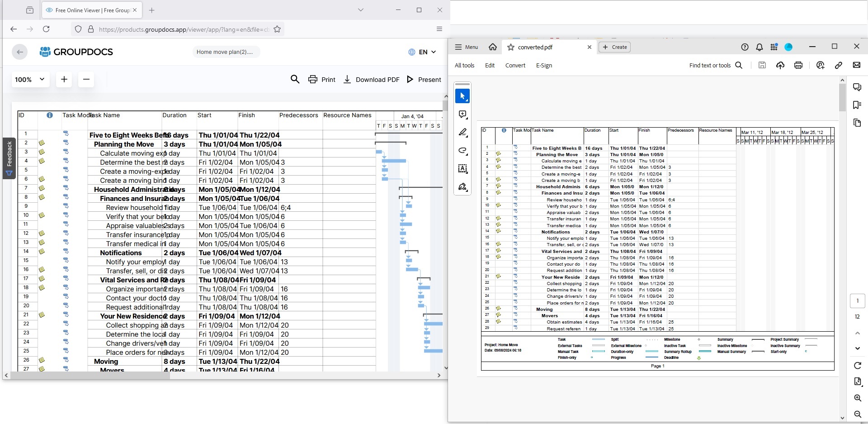Choose the add comment tool in Acrobat
Screen dimensions: 868x424
462,114
